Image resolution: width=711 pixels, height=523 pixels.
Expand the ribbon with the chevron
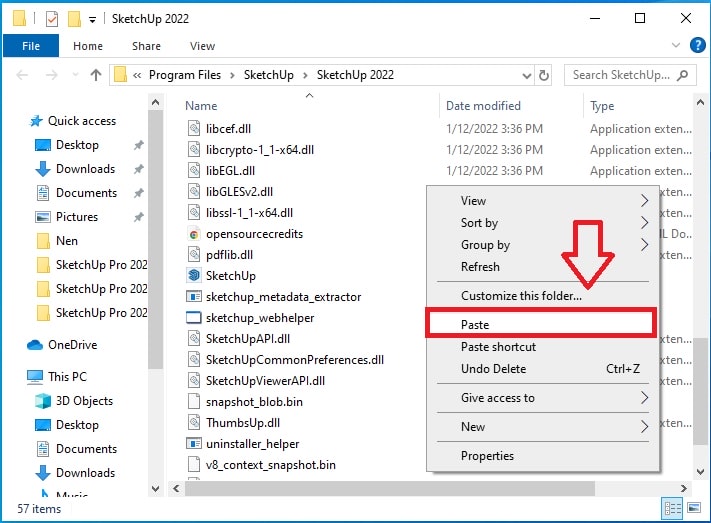(676, 45)
